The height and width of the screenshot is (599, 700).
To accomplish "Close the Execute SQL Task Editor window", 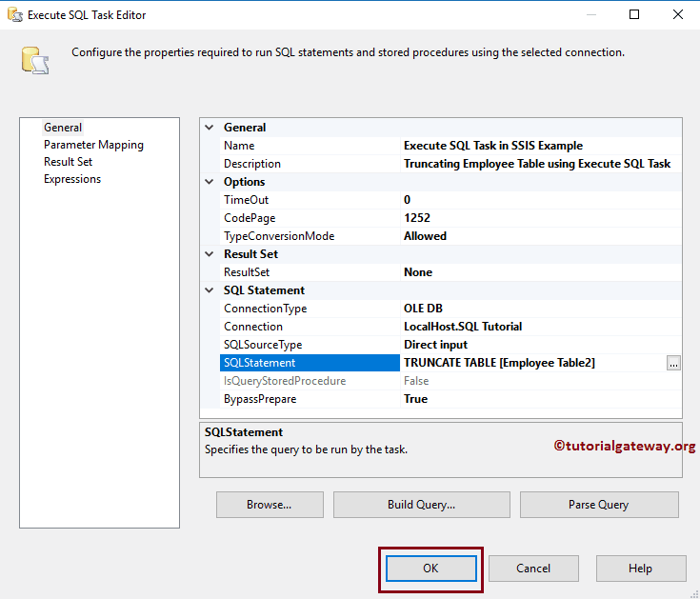I will 678,14.
